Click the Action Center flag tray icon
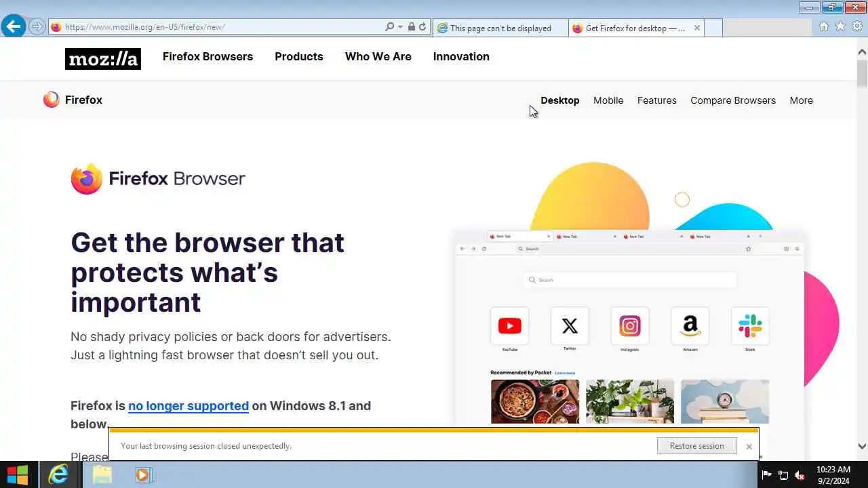Viewport: 868px width, 488px height. (767, 475)
